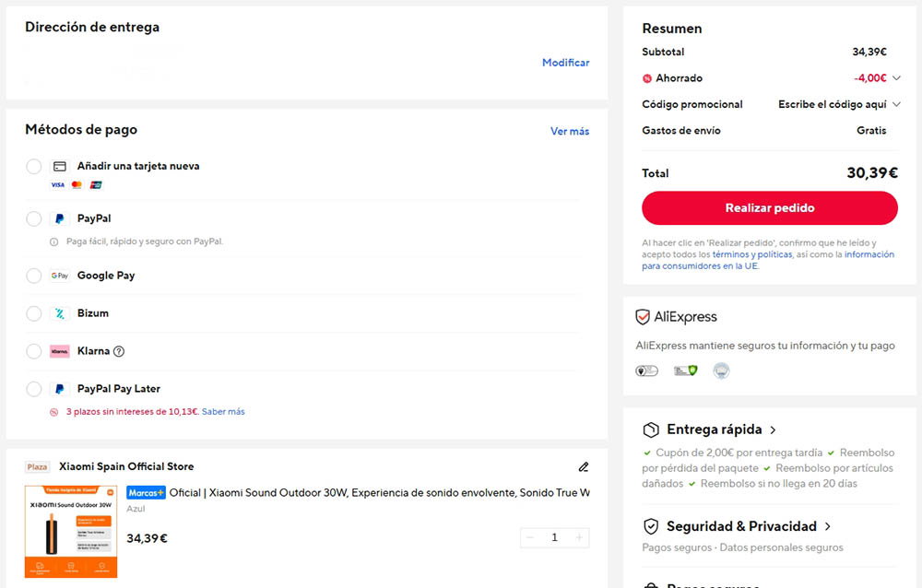This screenshot has width=922, height=588.
Task: Open 'términos y políticas' link
Action: 752,254
